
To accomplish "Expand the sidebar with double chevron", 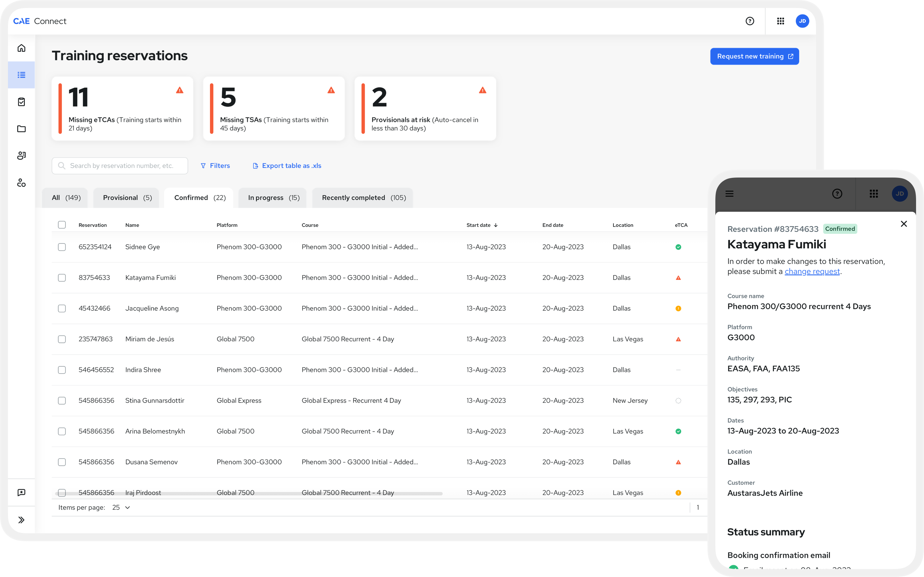I will 22,520.
